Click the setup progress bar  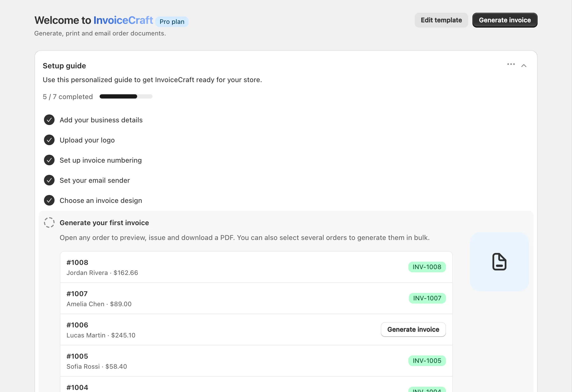pos(126,96)
